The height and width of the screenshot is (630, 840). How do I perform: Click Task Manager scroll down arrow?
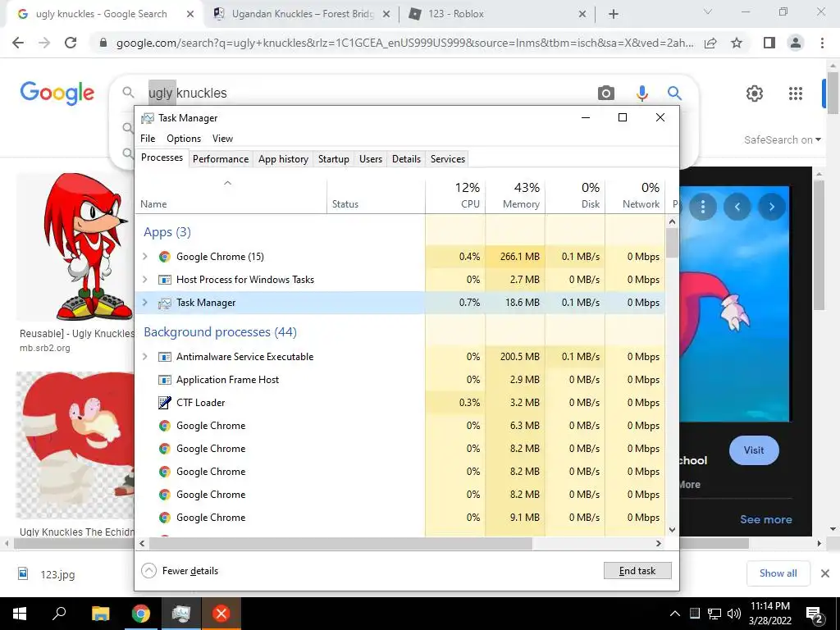[x=673, y=530]
